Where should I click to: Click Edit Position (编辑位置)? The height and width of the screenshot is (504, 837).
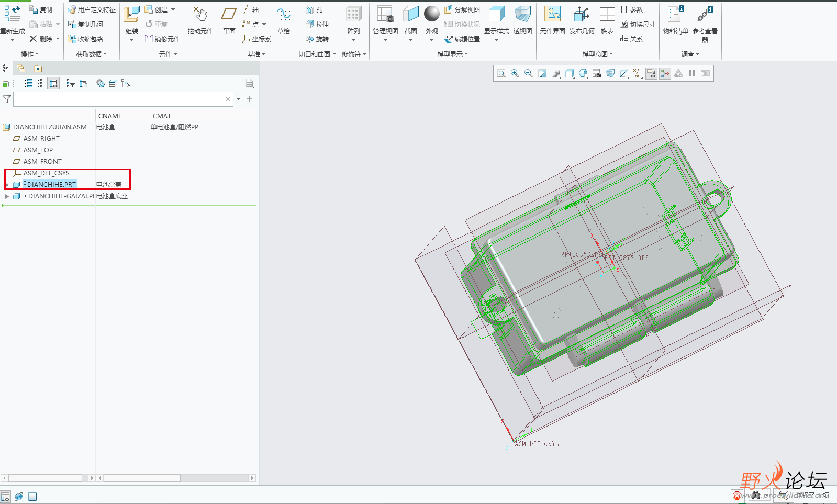click(462, 39)
